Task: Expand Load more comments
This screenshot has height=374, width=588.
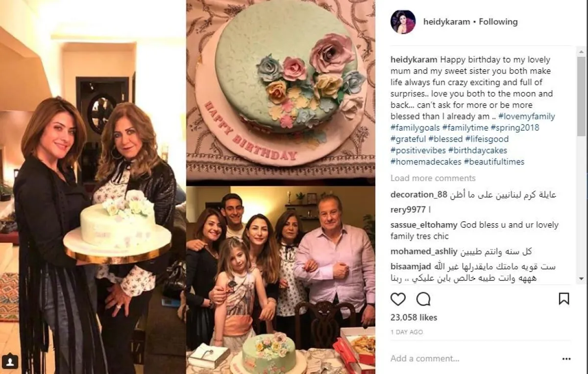Action: point(433,178)
